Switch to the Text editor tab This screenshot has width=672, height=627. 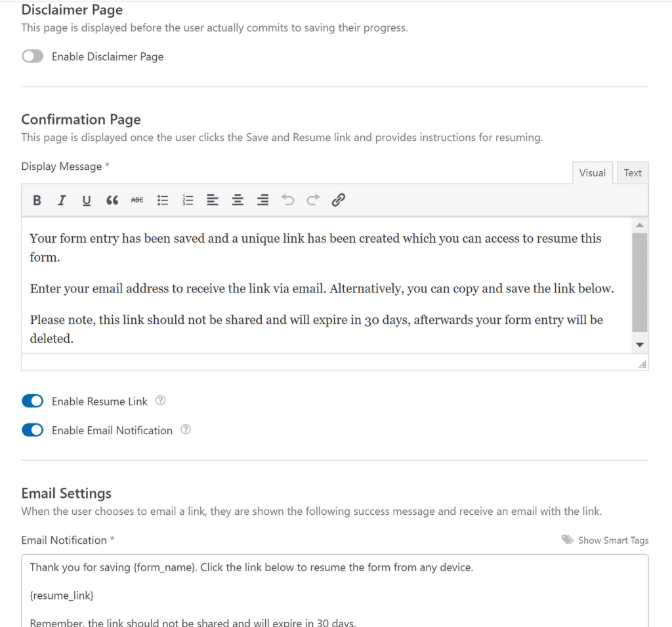[x=633, y=173]
